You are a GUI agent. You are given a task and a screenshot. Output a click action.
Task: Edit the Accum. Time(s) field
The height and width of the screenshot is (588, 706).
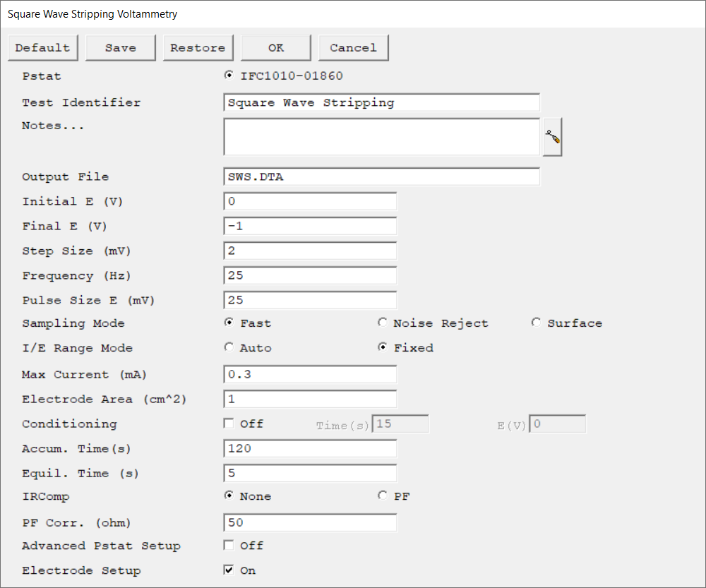pyautogui.click(x=310, y=448)
